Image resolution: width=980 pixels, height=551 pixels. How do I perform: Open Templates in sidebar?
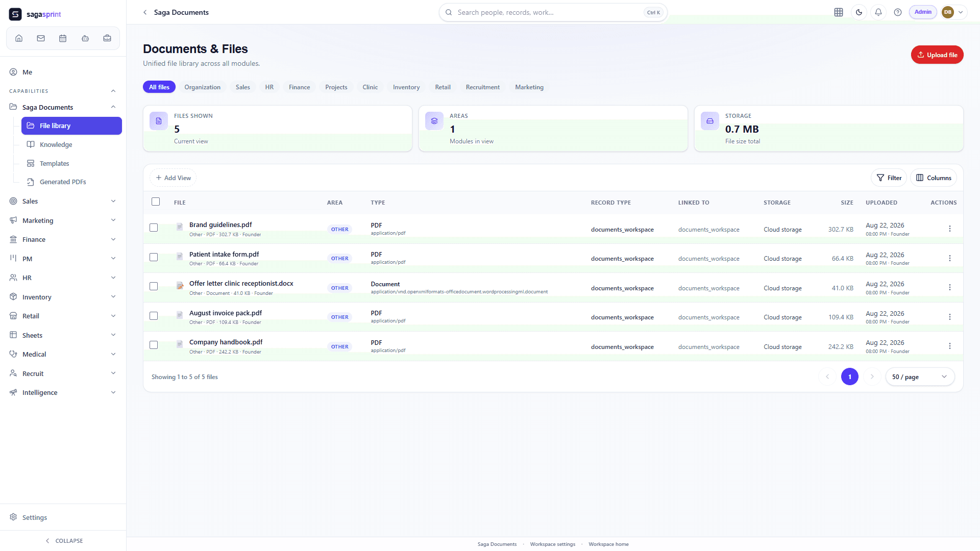pos(71,163)
